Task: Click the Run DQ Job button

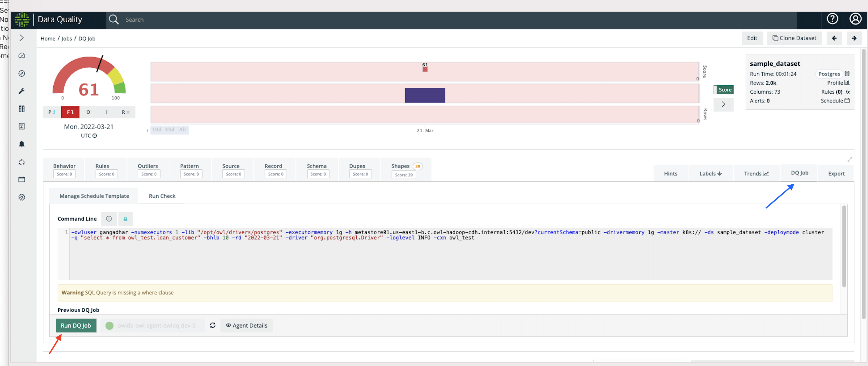Action: (76, 325)
